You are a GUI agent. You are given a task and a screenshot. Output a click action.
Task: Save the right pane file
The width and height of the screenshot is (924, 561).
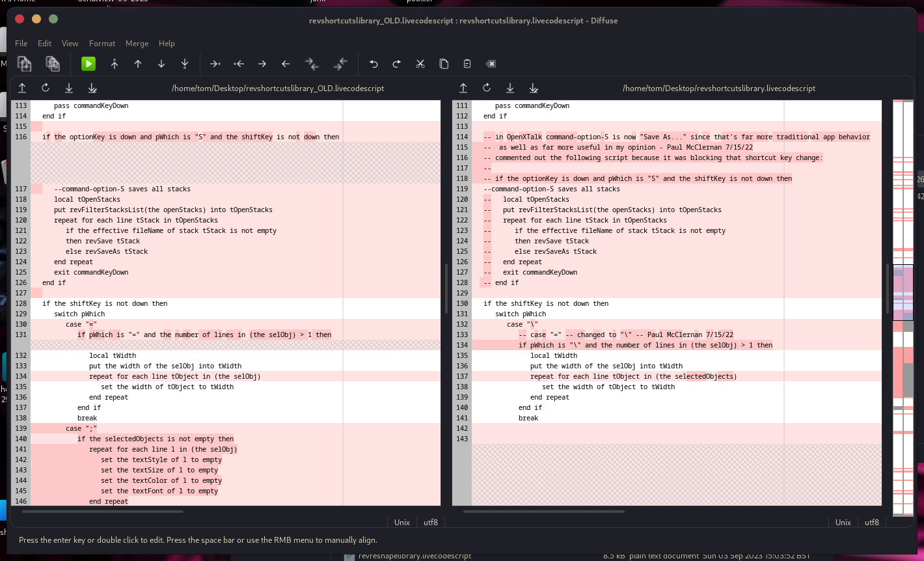pos(510,88)
